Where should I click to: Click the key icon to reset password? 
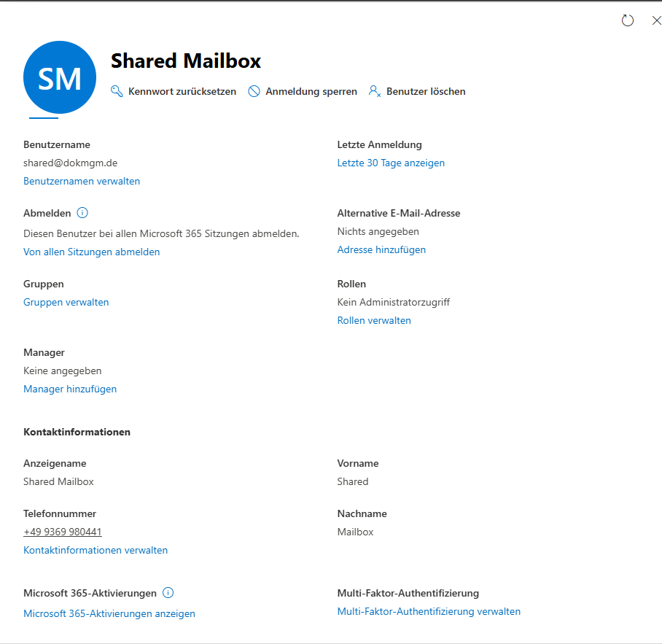(x=117, y=91)
